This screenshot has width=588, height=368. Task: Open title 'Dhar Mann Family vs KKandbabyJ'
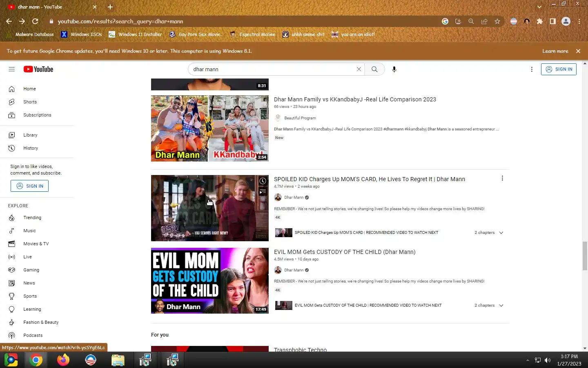click(x=355, y=99)
